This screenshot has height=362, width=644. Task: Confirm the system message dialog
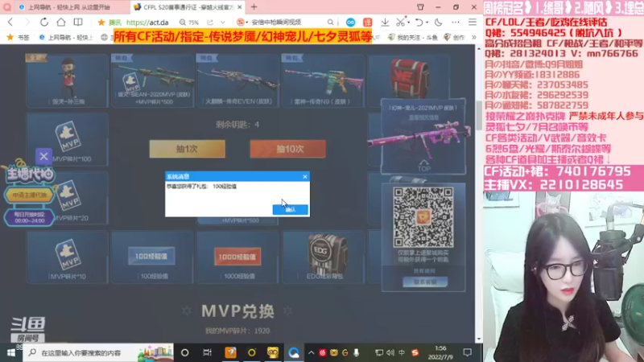pyautogui.click(x=291, y=210)
